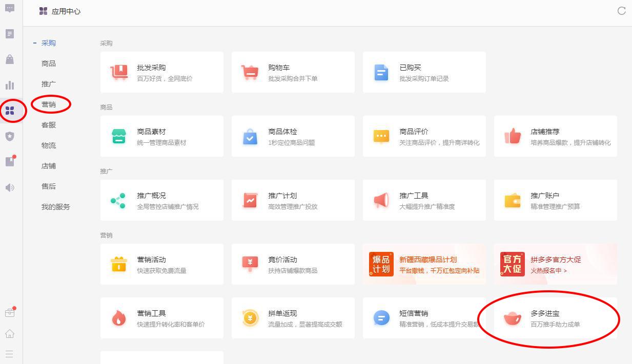The image size is (632, 364).
Task: Open the data statistics bar-chart icon
Action: tap(10, 85)
